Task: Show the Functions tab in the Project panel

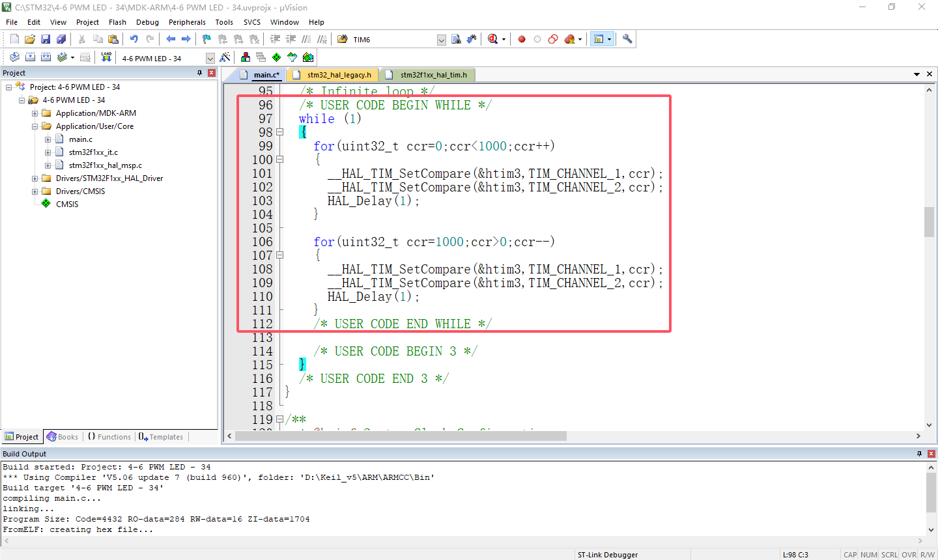Action: tap(109, 437)
